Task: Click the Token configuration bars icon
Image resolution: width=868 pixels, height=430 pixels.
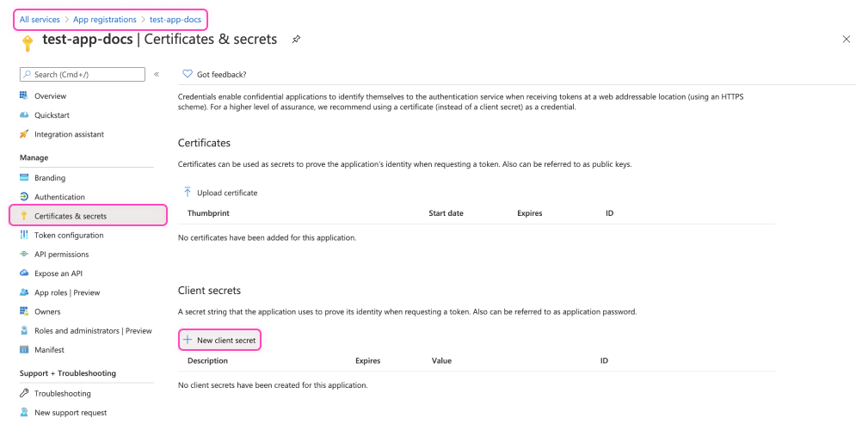Action: tap(24, 235)
